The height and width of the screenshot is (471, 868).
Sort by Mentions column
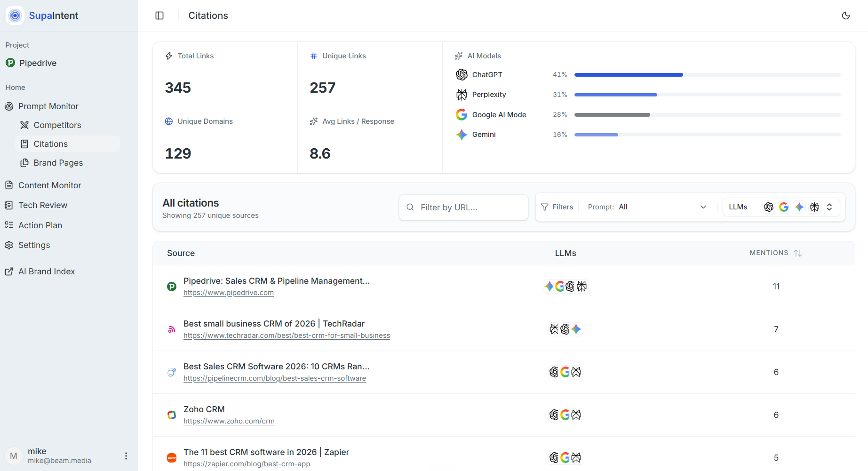pos(776,253)
